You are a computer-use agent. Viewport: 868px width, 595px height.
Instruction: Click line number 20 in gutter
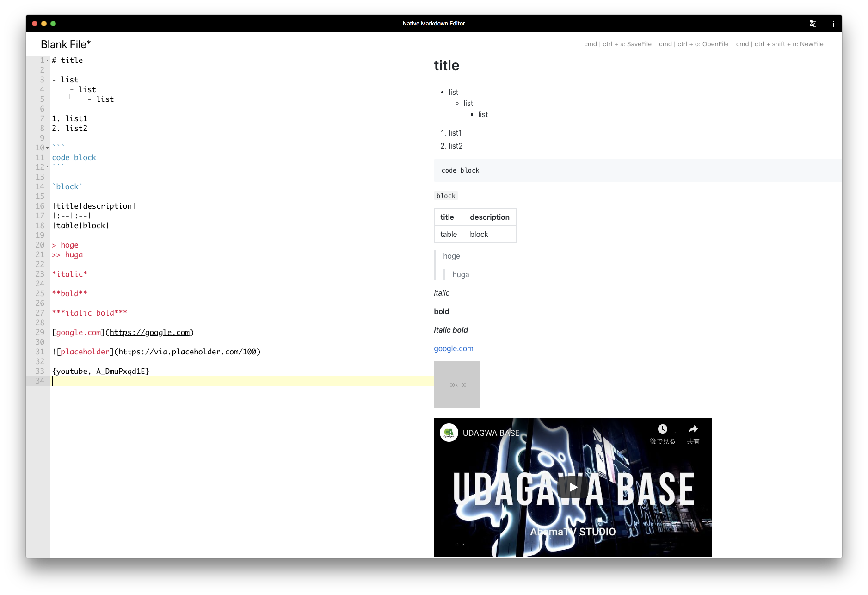(x=40, y=245)
